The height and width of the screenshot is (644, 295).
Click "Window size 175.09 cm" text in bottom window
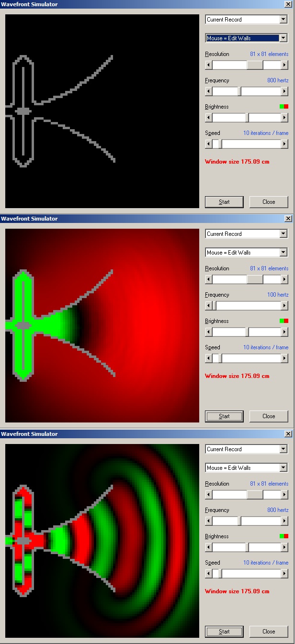pyautogui.click(x=237, y=591)
